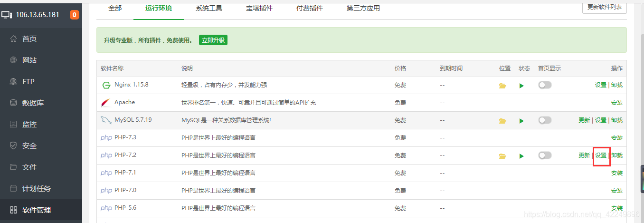644x223 pixels.
Task: Click the Apache name text
Action: pyautogui.click(x=124, y=102)
